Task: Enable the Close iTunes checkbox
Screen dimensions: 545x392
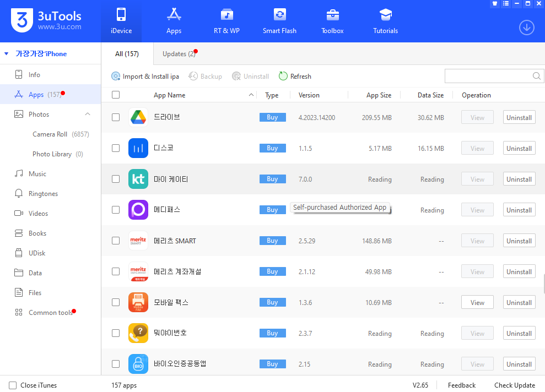Action: coord(13,385)
